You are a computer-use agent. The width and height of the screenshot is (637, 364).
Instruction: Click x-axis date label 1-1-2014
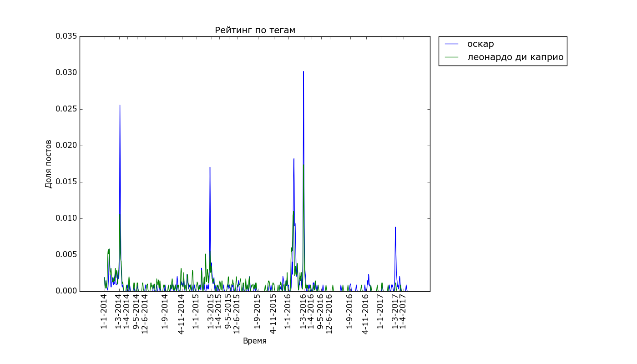(104, 311)
